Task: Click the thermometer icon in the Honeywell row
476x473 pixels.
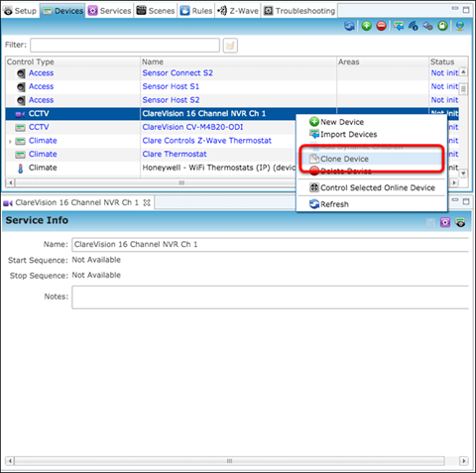Action: point(21,169)
